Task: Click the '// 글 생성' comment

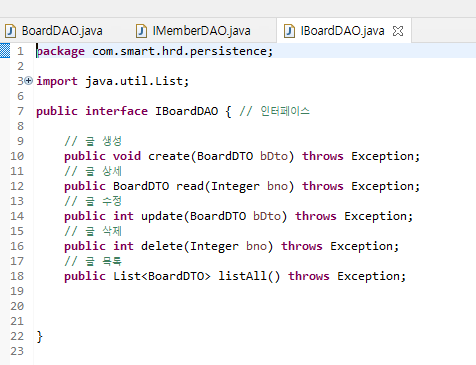Action: point(93,141)
